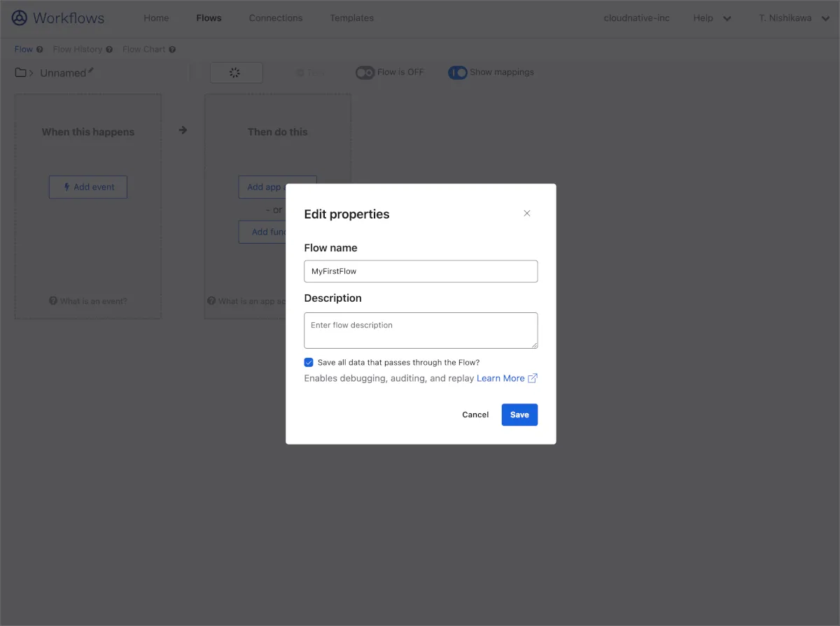Click the pencil icon next to Unnamed
The width and height of the screenshot is (840, 626).
click(x=91, y=71)
